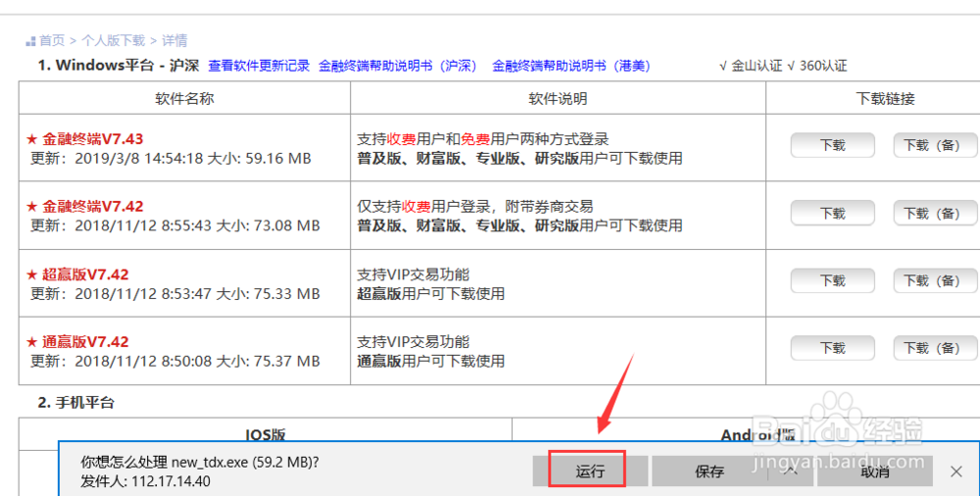
Task: Click description 仅支持收费用户登录，附带券商交易
Action: 475,207
